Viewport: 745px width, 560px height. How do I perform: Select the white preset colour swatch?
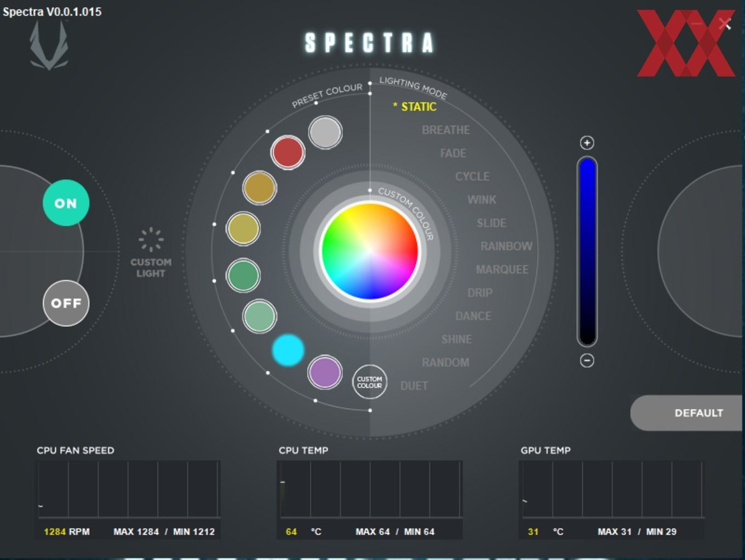[x=325, y=132]
